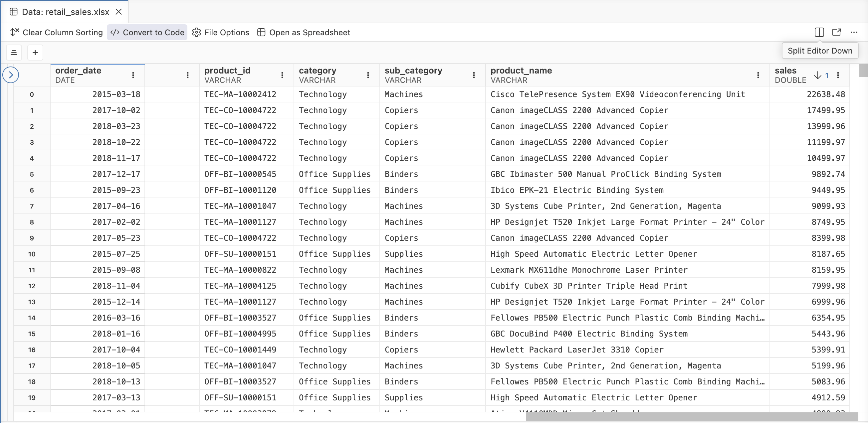
Task: Select date cell 2018-11-17
Action: (98, 158)
